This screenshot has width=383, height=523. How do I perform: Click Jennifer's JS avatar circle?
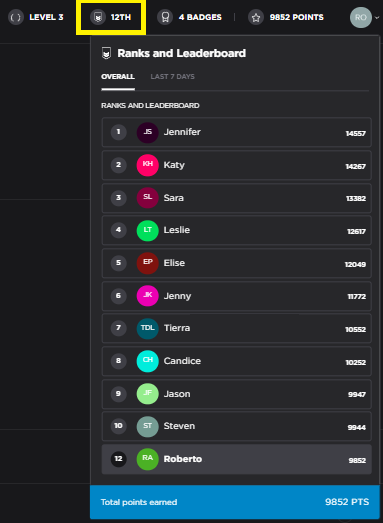pos(147,132)
